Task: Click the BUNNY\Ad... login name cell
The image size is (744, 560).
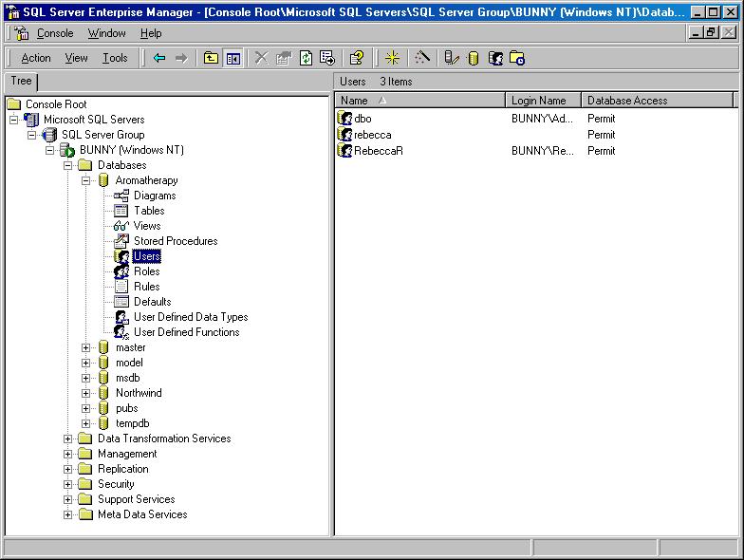Action: click(542, 119)
